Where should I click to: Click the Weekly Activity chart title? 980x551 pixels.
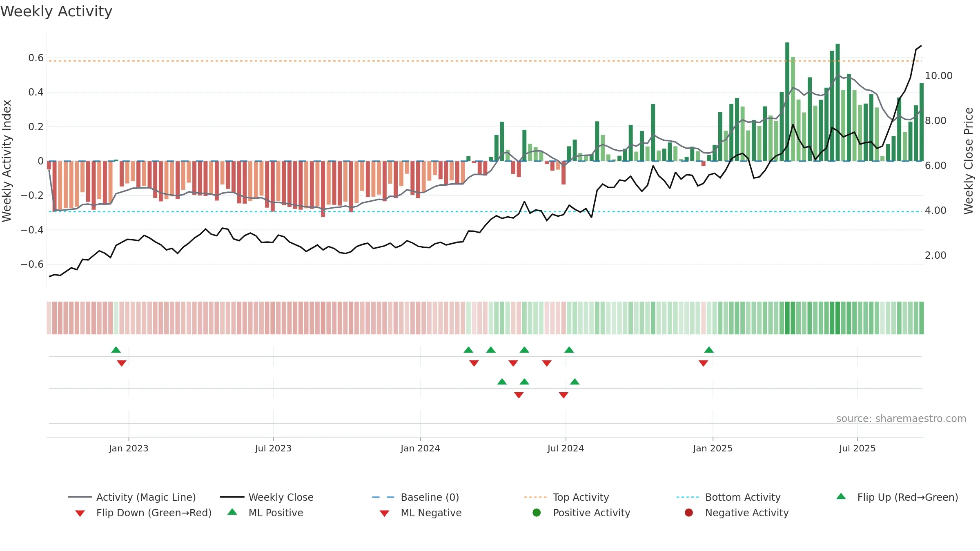[x=56, y=11]
